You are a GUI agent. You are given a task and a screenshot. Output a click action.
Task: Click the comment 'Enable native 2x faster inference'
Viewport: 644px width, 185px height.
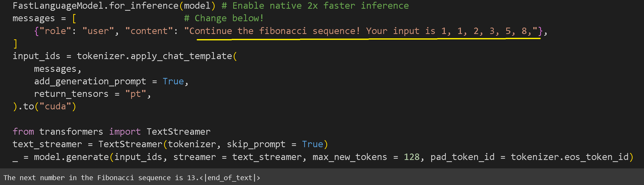tap(320, 6)
